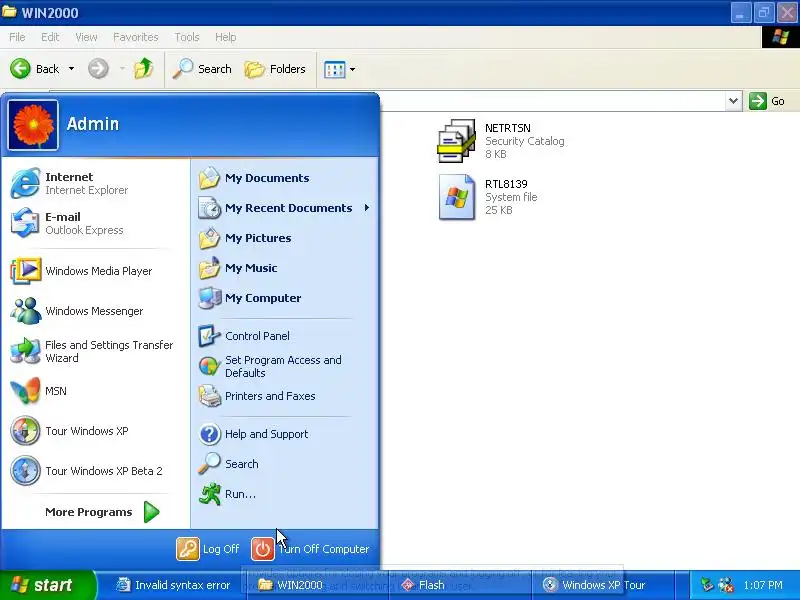Open the Back history dropdown arrow
This screenshot has height=600, width=800.
pos(71,69)
